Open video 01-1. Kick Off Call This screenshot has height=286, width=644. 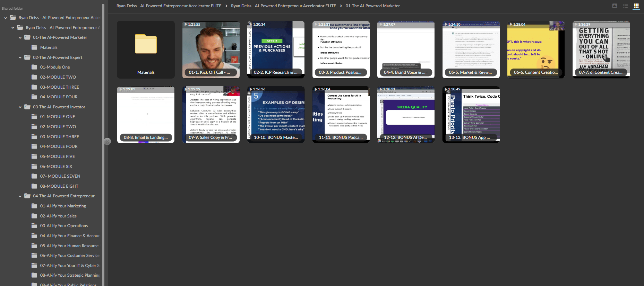[x=211, y=50]
